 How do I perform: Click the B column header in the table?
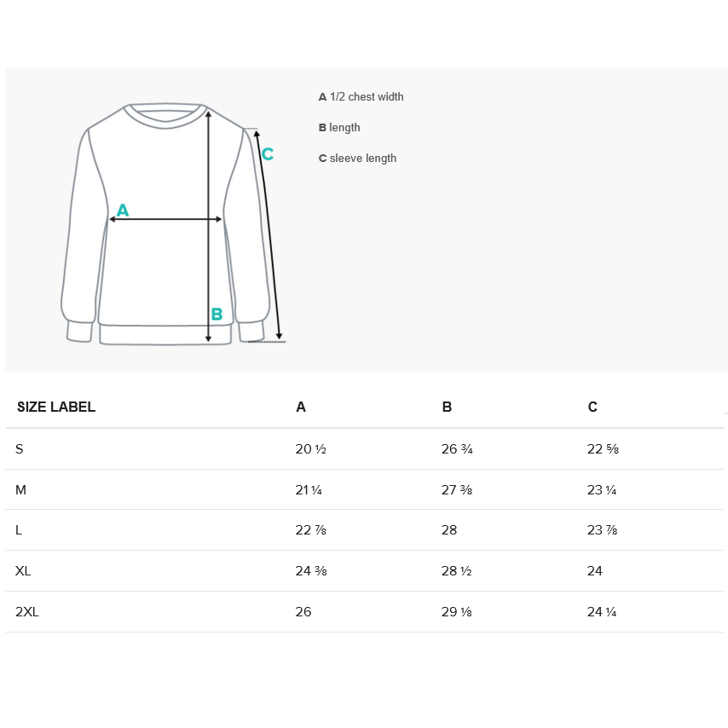(x=447, y=407)
